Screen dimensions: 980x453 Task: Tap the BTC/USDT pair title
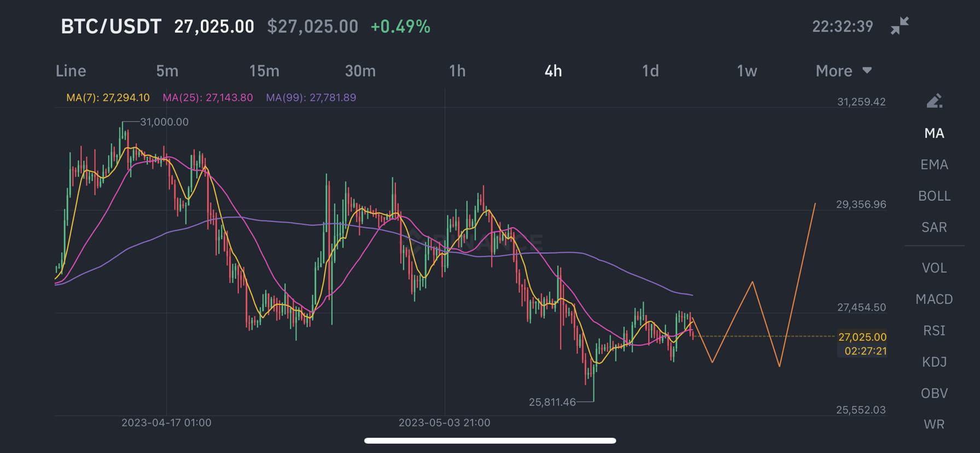(111, 26)
